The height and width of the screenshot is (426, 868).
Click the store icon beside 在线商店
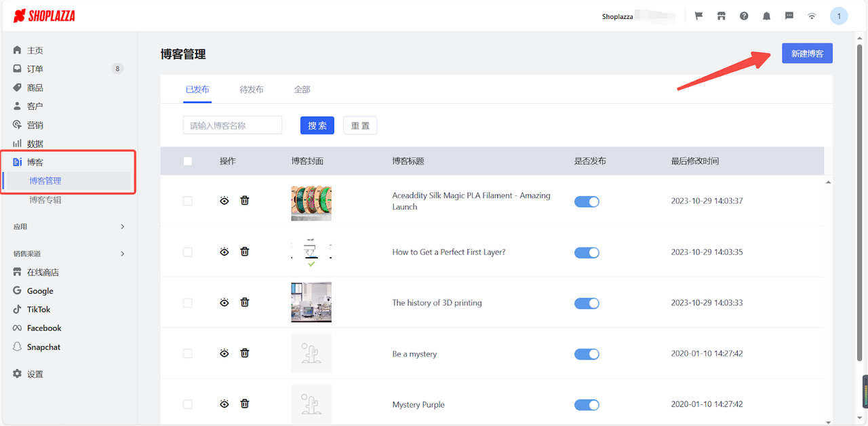tap(18, 272)
